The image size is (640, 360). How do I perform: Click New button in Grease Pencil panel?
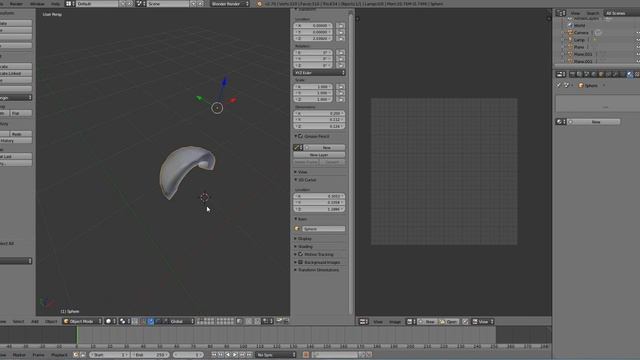click(x=325, y=147)
